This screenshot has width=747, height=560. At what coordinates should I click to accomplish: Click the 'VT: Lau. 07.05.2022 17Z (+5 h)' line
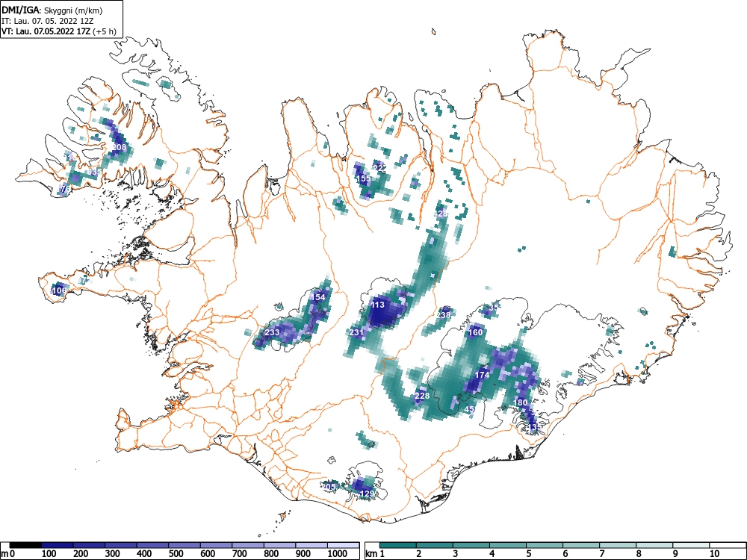pyautogui.click(x=58, y=31)
